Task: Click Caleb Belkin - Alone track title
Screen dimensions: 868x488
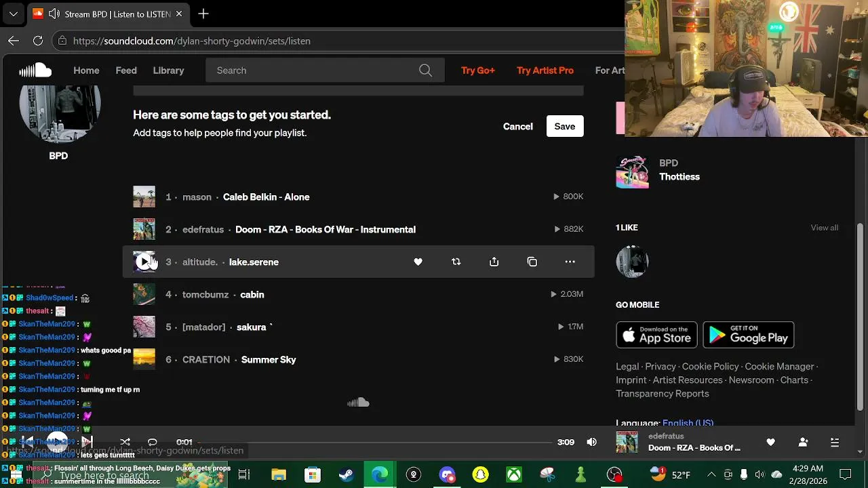Action: 266,197
